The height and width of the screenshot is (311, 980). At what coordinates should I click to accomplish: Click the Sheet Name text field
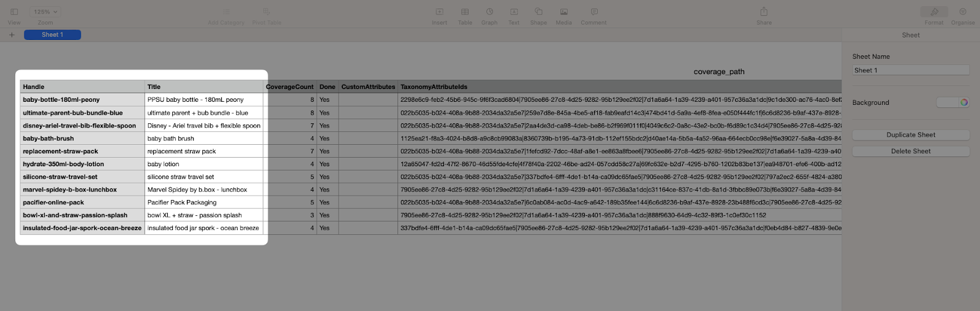[x=911, y=71]
